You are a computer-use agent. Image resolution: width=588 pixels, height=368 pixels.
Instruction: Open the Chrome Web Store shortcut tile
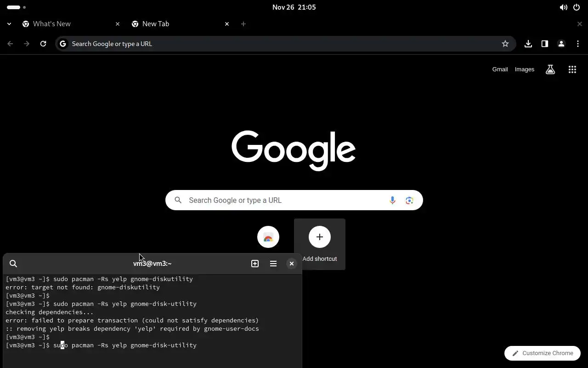pyautogui.click(x=268, y=237)
